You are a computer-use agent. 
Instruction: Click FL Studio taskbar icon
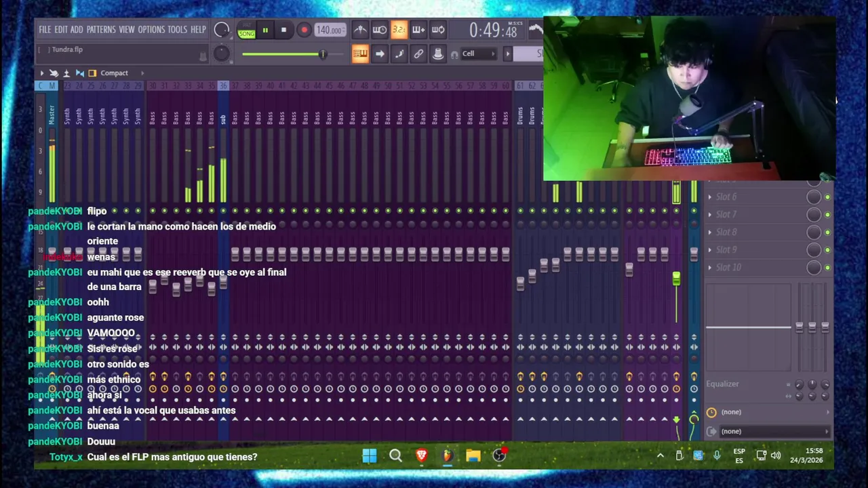pyautogui.click(x=447, y=456)
